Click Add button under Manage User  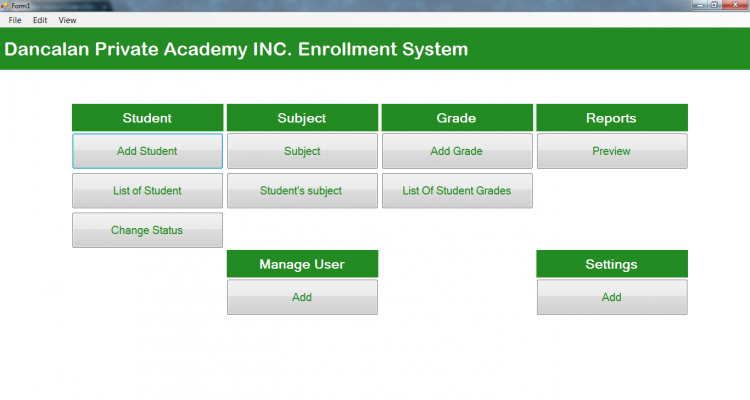[302, 297]
